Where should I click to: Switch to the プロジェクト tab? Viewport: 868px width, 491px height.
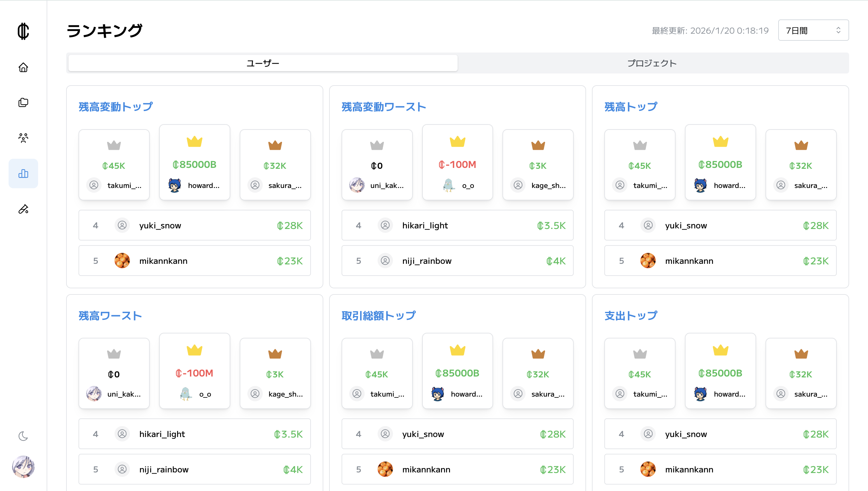pyautogui.click(x=652, y=63)
